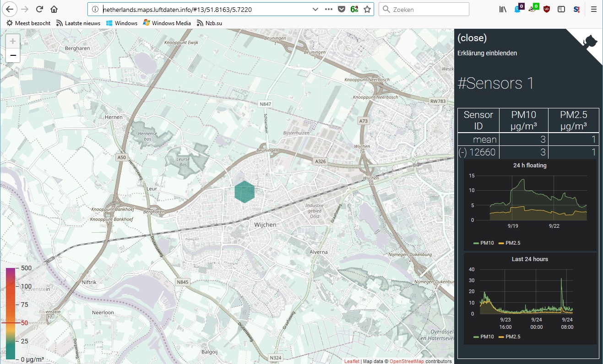This screenshot has height=364, width=603.
Task: Toggle the browser sidebar view
Action: [x=561, y=9]
